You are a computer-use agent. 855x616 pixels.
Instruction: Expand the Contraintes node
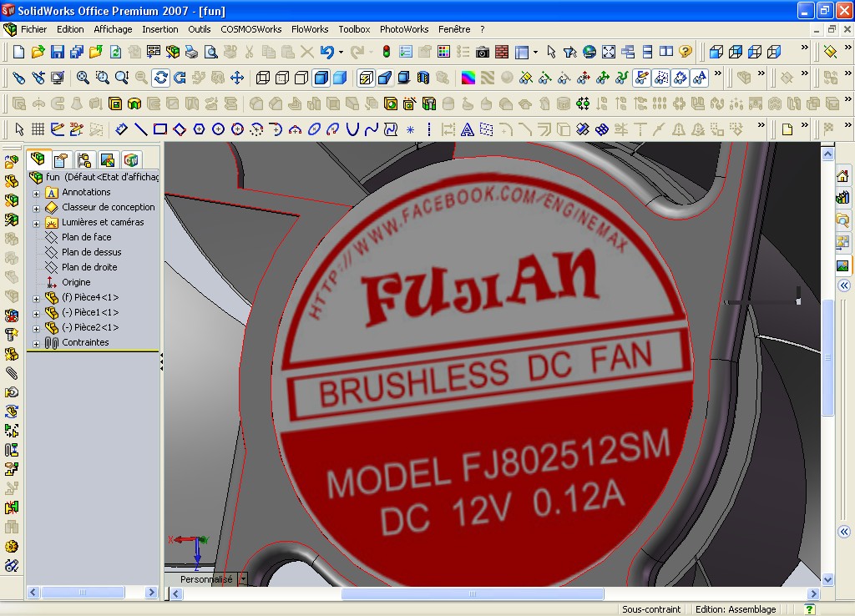pyautogui.click(x=36, y=344)
